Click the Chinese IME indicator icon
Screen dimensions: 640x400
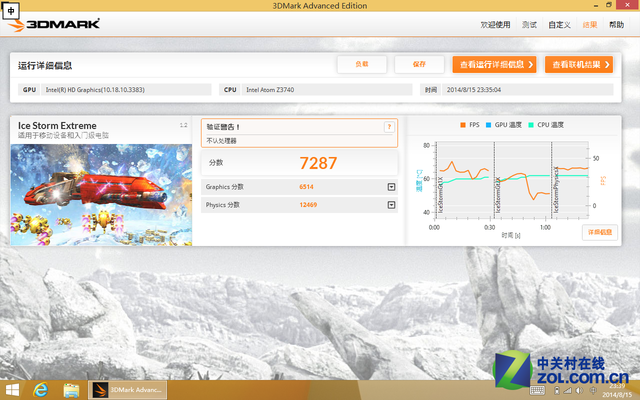pyautogui.click(x=11, y=11)
